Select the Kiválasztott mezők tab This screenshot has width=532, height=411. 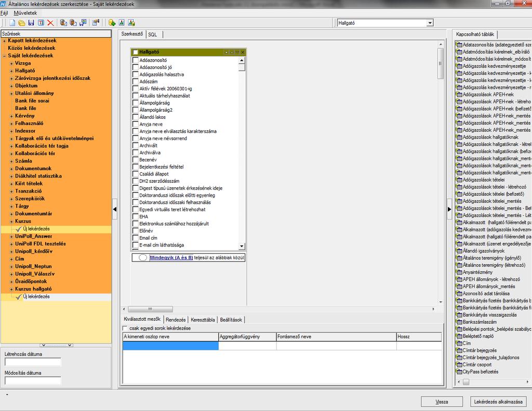[142, 319]
